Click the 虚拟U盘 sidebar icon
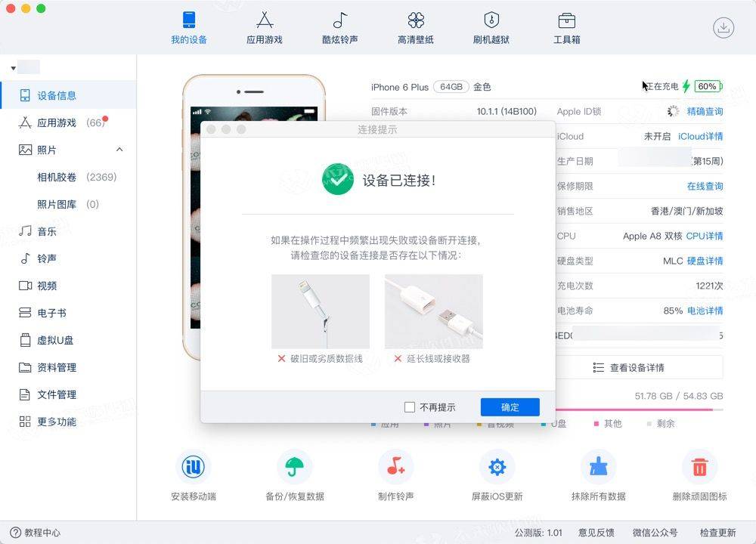 [x=25, y=340]
